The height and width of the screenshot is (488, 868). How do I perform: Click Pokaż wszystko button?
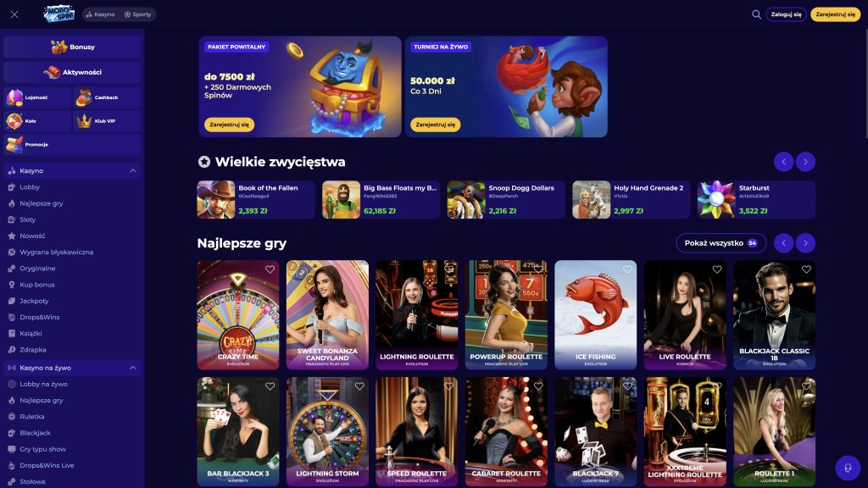click(721, 243)
